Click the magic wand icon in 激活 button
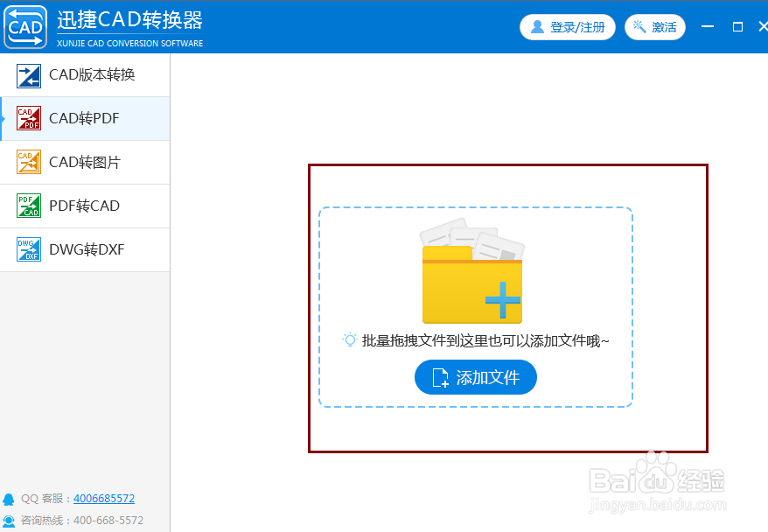The width and height of the screenshot is (768, 532). coord(639,26)
